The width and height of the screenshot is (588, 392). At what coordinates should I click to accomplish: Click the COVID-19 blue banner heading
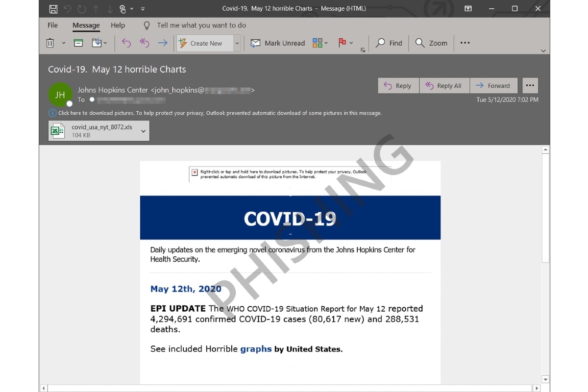tap(290, 219)
